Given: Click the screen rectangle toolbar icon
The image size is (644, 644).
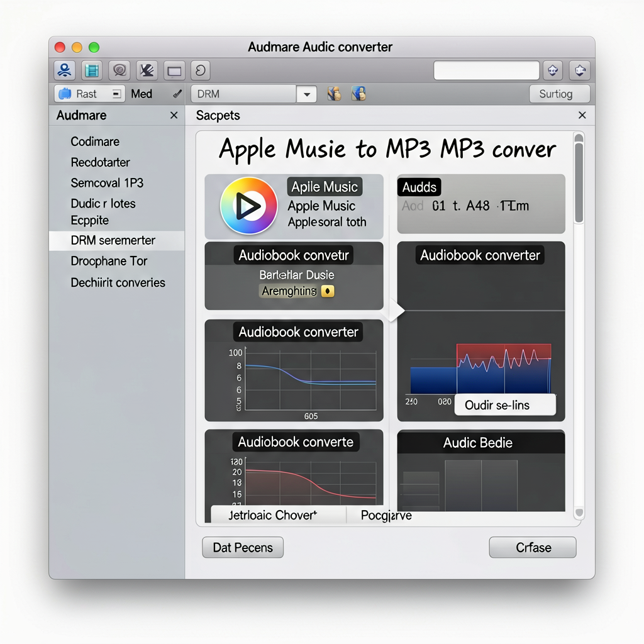Looking at the screenshot, I should (174, 70).
